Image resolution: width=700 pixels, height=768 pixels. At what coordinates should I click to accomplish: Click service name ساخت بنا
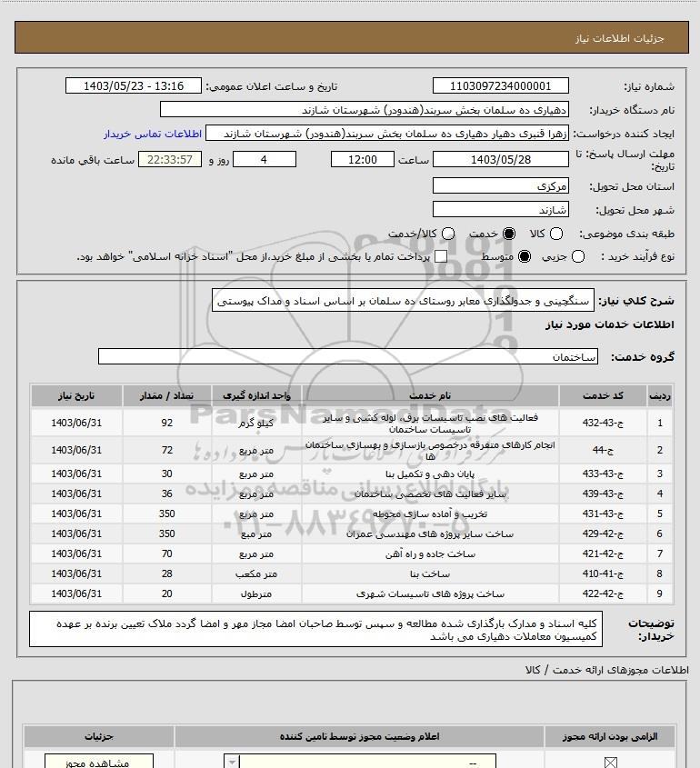(x=430, y=574)
